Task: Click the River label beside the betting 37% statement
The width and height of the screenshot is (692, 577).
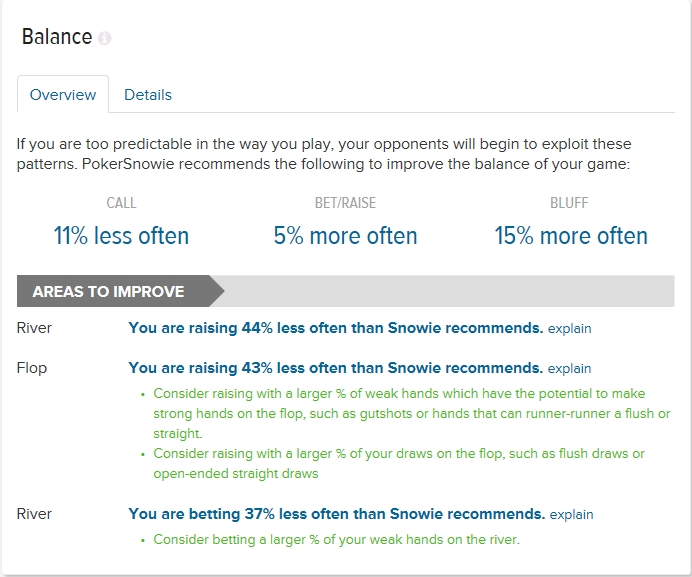Action: 34,514
